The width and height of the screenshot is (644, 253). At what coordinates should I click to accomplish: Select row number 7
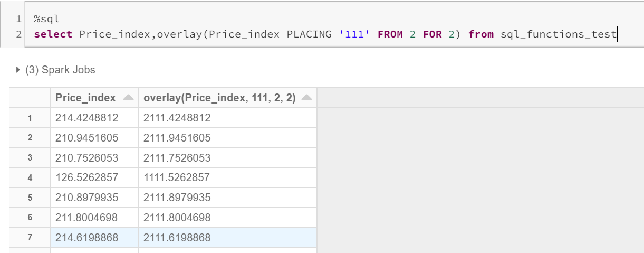(30, 238)
